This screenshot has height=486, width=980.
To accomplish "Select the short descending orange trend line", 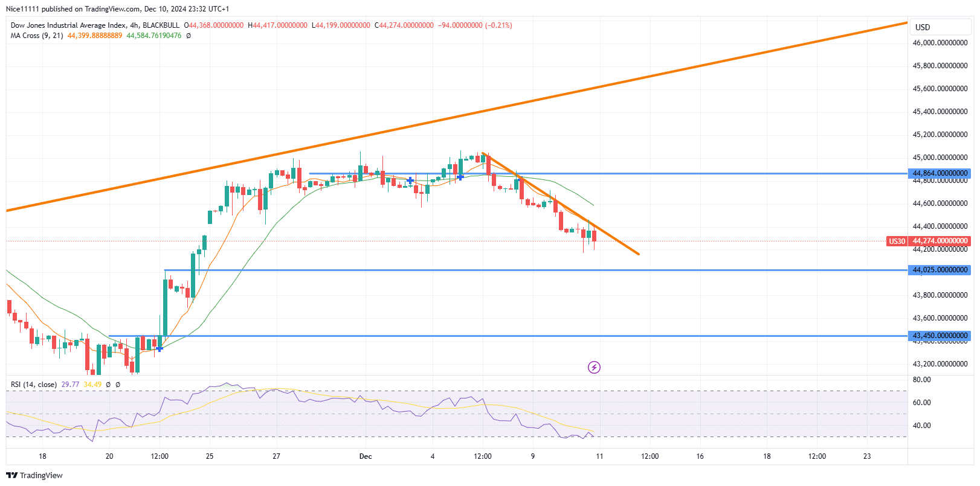I will 560,203.
